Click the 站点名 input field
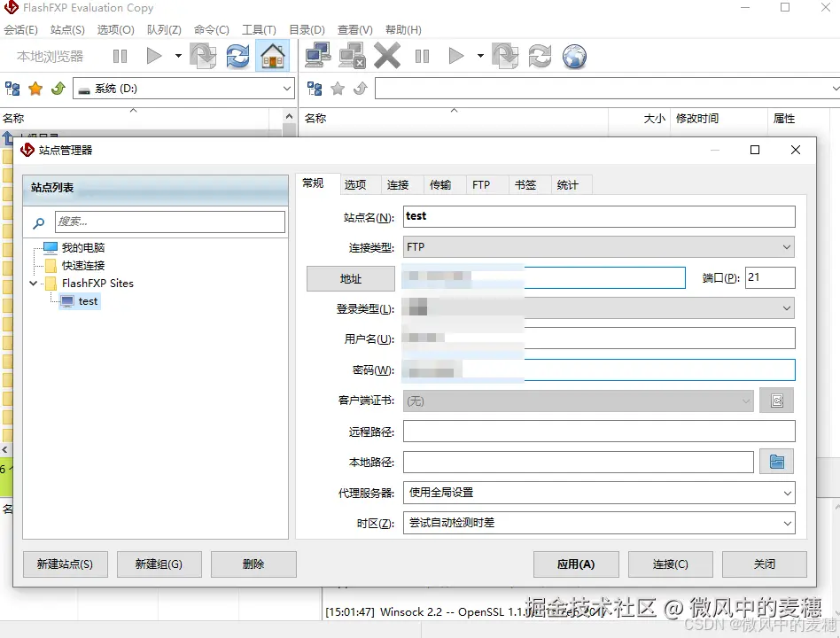The height and width of the screenshot is (638, 840). [x=599, y=216]
